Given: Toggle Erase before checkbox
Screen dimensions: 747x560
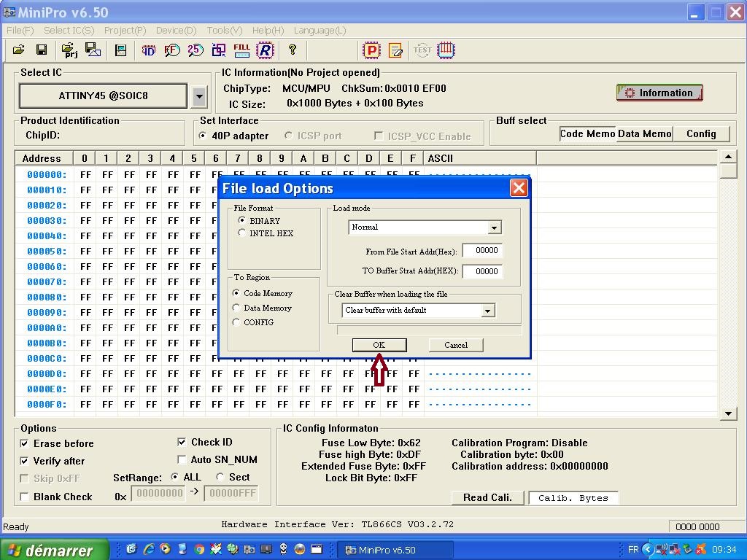Looking at the screenshot, I should (24, 443).
